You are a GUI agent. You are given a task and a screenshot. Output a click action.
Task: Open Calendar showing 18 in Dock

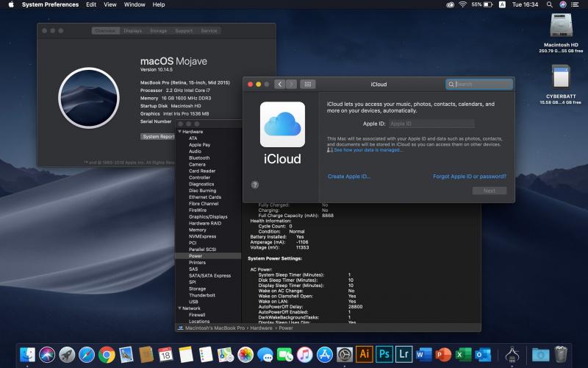166,355
